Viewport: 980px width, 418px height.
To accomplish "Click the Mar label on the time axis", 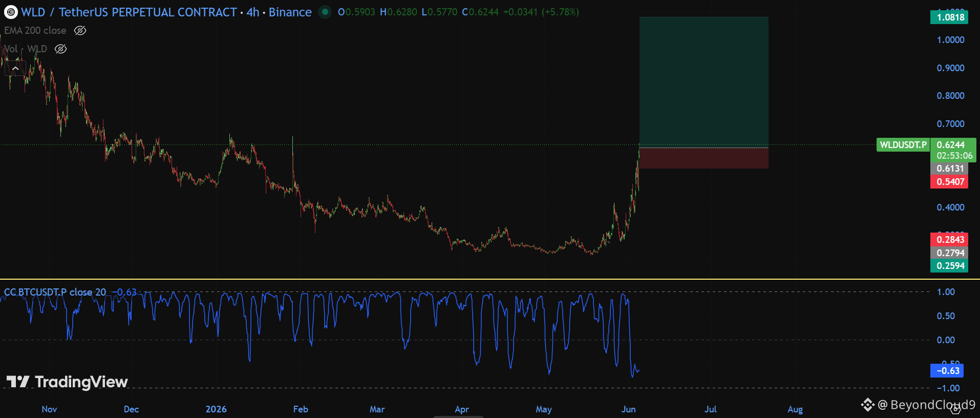I will 377,409.
